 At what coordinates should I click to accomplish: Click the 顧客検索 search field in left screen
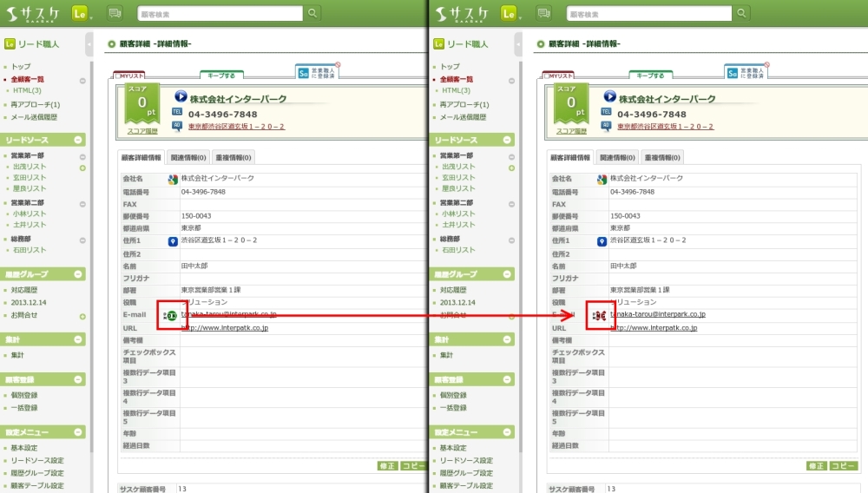(220, 13)
